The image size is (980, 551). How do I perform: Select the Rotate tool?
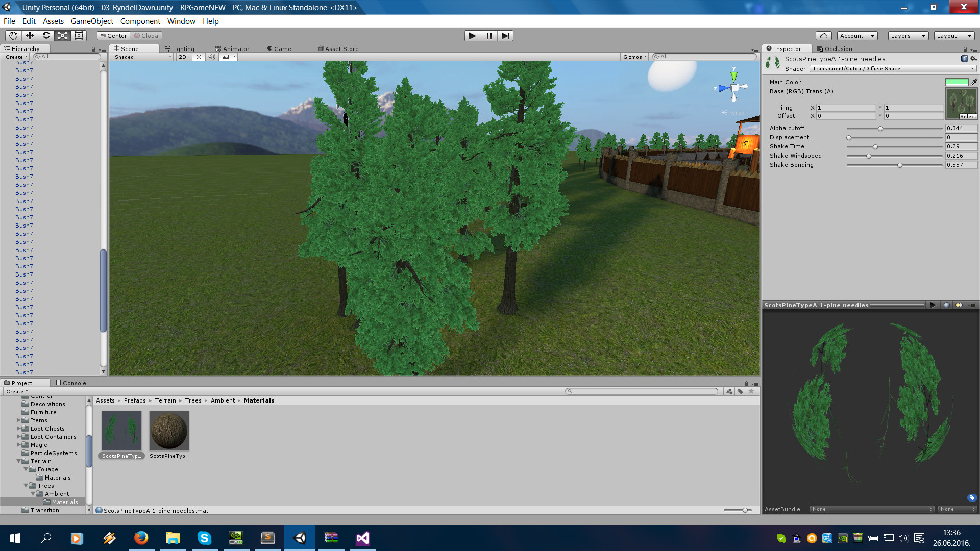[x=46, y=36]
